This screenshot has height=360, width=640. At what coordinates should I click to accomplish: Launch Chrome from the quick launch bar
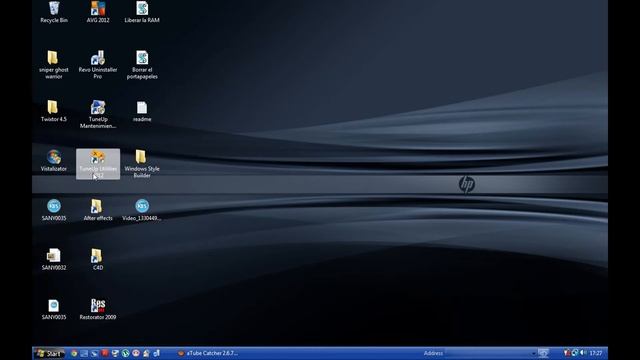74,353
